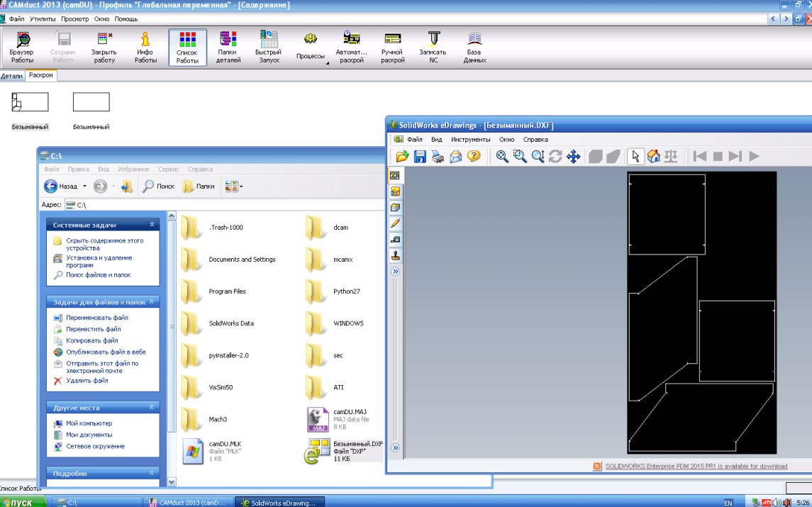Viewport: 812px width, 507px height.
Task: Select the Python27 folder
Action: click(333, 291)
